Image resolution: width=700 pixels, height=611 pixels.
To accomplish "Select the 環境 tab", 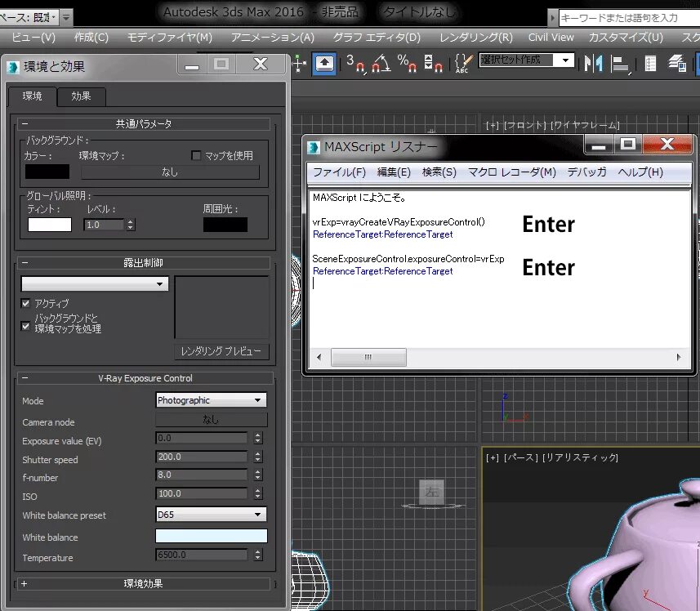I will [32, 96].
